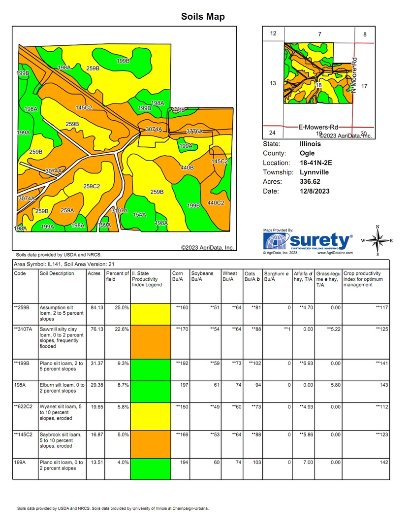
Task: Click the Assumption silt loam description cell
Action: point(62,313)
